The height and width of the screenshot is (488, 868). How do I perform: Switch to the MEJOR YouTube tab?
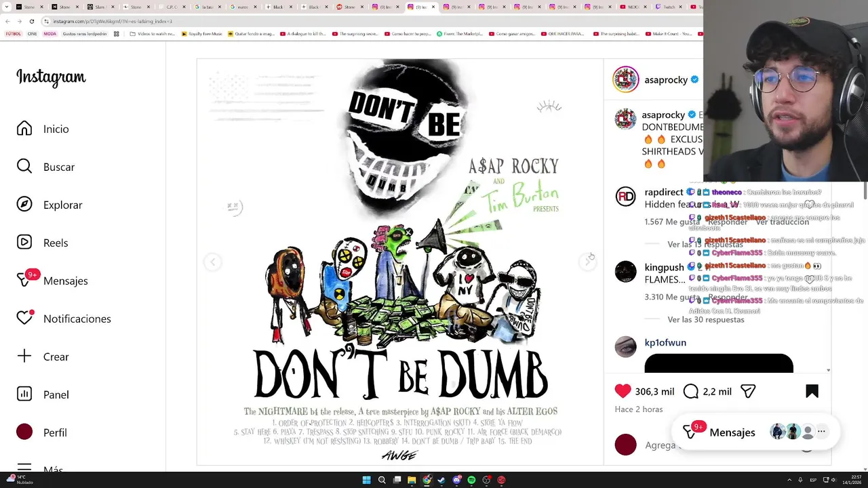click(x=632, y=7)
